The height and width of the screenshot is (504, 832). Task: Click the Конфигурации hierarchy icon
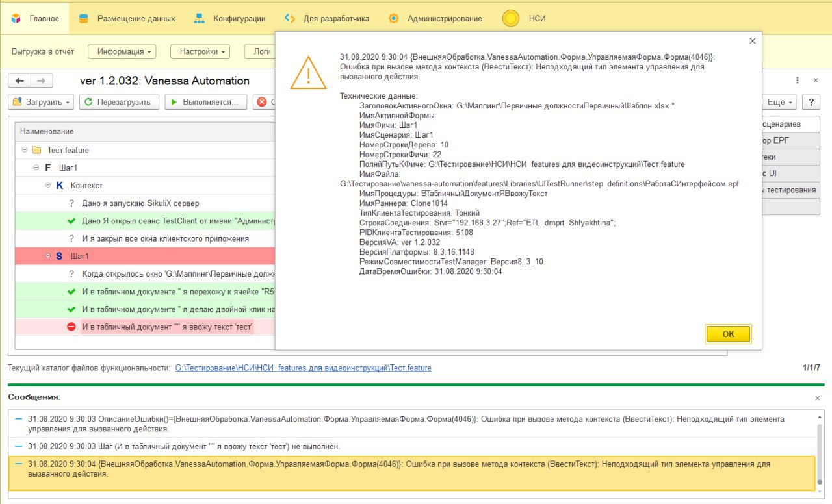click(200, 18)
